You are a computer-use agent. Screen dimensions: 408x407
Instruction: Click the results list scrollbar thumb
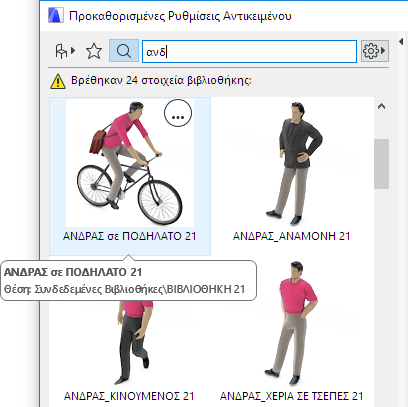[381, 164]
